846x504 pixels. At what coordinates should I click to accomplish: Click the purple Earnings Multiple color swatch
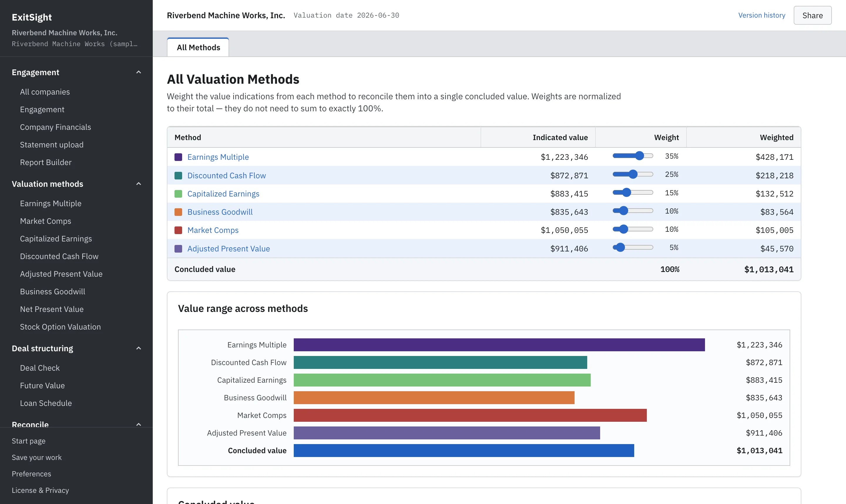click(178, 157)
